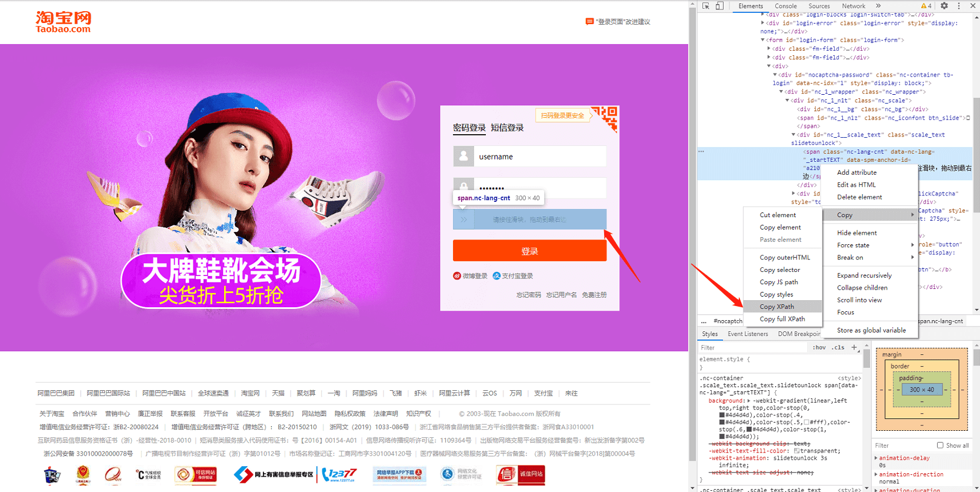Expand the login-error div node
Screen dimensions: 980x492
[763, 23]
